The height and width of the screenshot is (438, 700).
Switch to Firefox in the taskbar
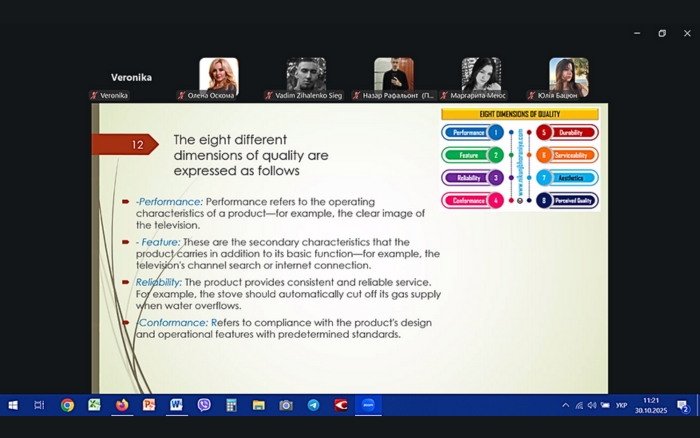(x=122, y=405)
